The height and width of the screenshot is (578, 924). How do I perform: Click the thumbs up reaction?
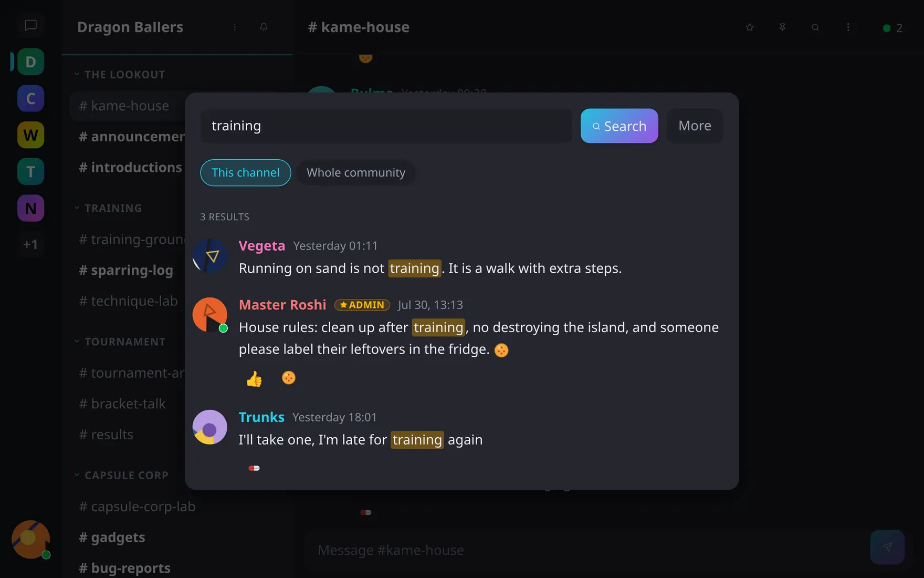[254, 378]
